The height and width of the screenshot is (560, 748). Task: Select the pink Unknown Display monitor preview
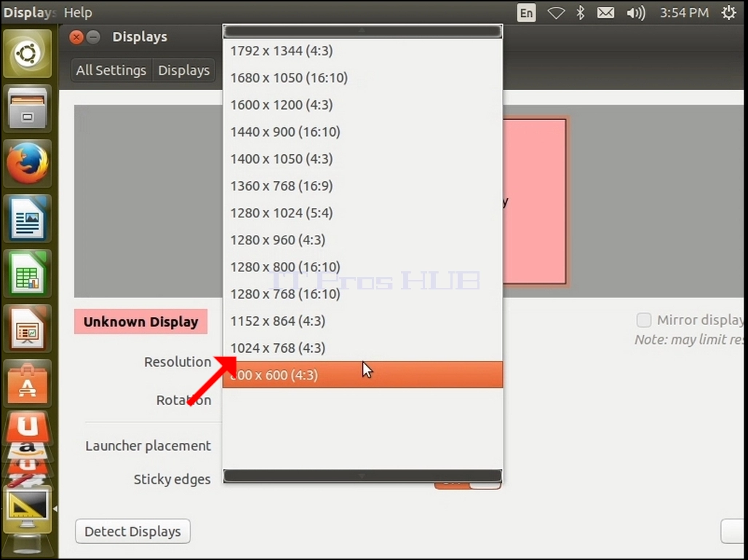(534, 201)
